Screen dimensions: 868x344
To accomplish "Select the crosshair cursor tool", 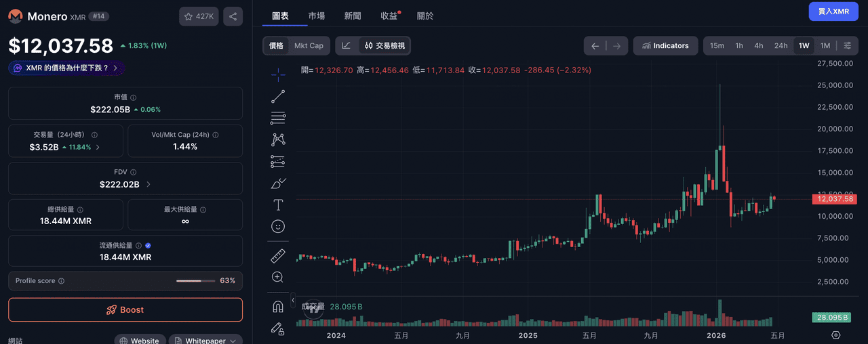I will pos(278,74).
